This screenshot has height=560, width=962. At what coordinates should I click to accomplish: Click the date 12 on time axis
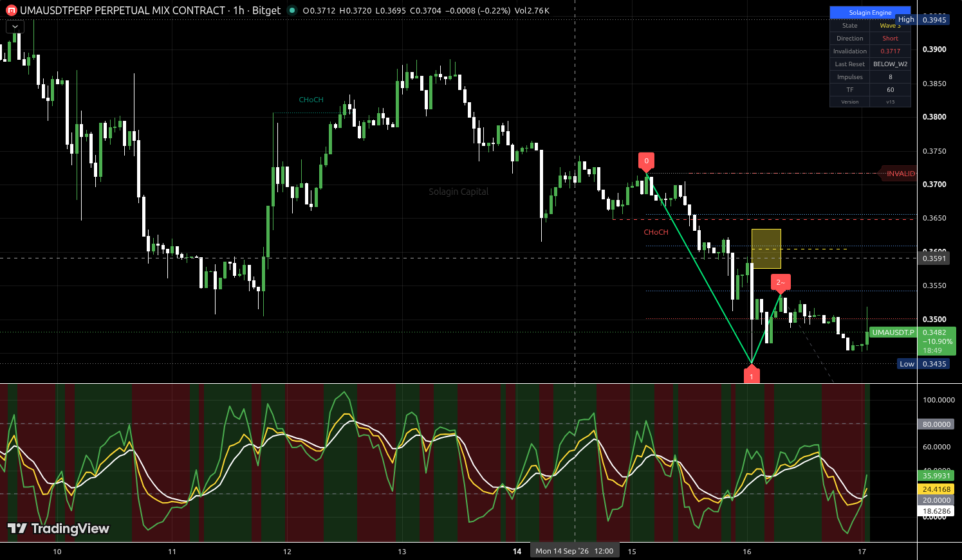[287, 552]
